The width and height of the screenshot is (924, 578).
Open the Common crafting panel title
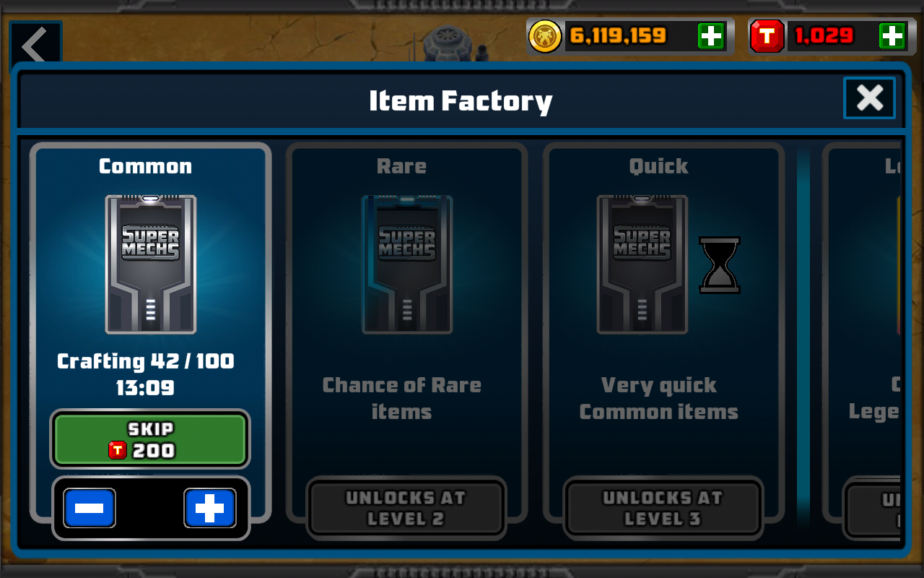point(146,166)
